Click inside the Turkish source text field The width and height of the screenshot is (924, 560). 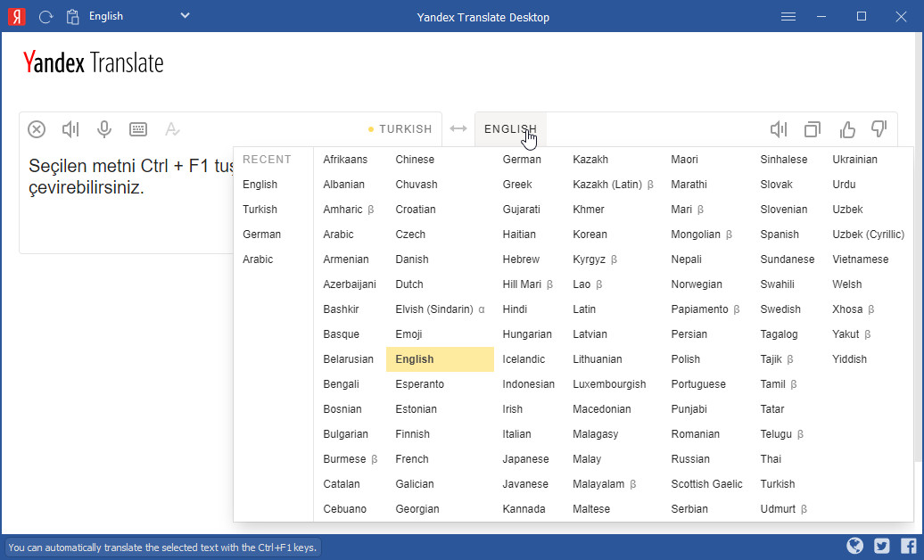pos(127,201)
